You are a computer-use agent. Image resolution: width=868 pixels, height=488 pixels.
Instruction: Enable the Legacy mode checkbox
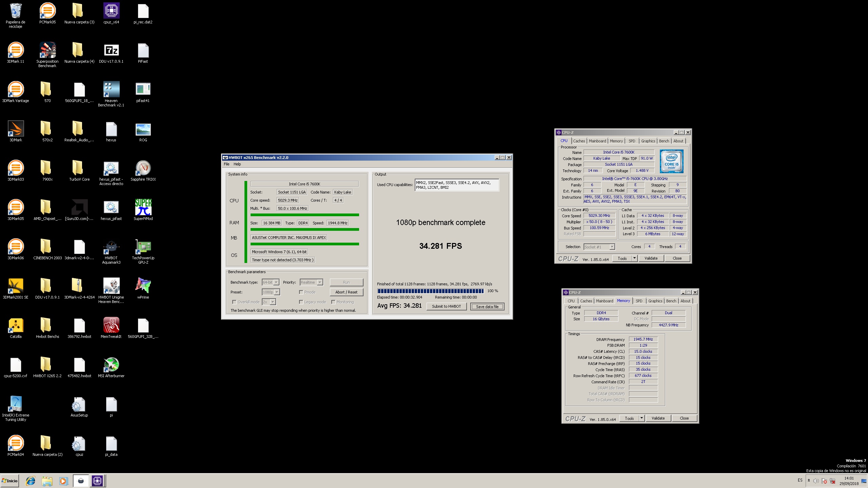pos(301,302)
